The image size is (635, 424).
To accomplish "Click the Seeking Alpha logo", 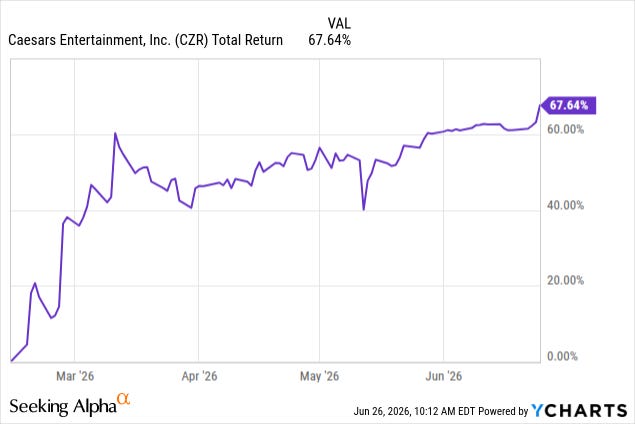I will point(69,405).
